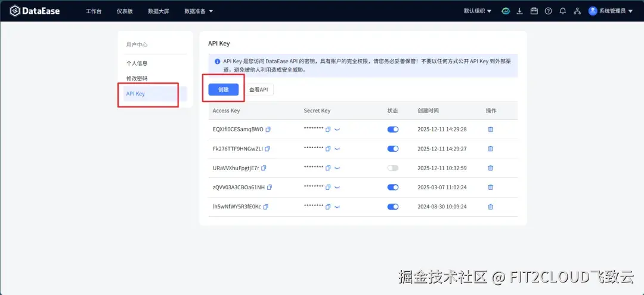Click the 用户中心 sidebar heading
This screenshot has width=644, height=295.
tap(137, 44)
